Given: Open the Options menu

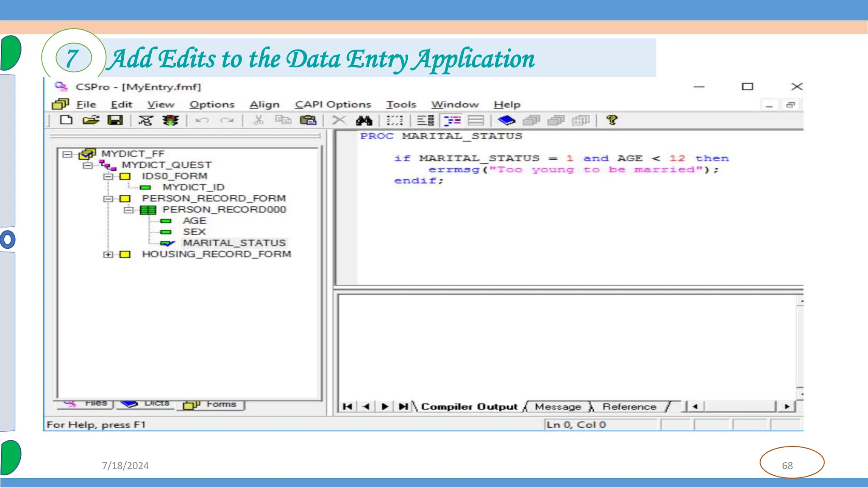Looking at the screenshot, I should [x=212, y=104].
